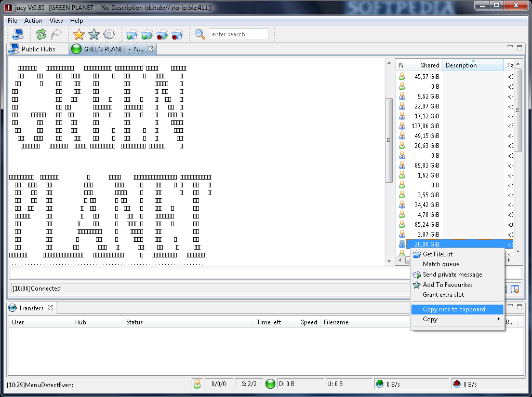Screen dimensions: 532x397
Task: Sort users by the Description column
Action: [473, 65]
